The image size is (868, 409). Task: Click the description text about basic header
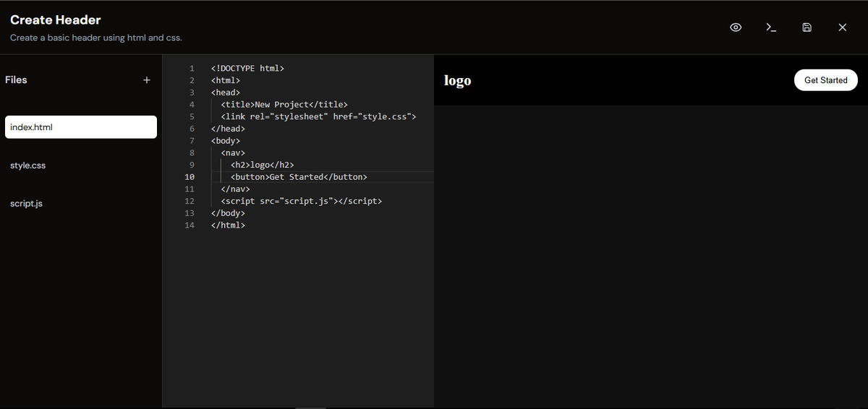[96, 38]
